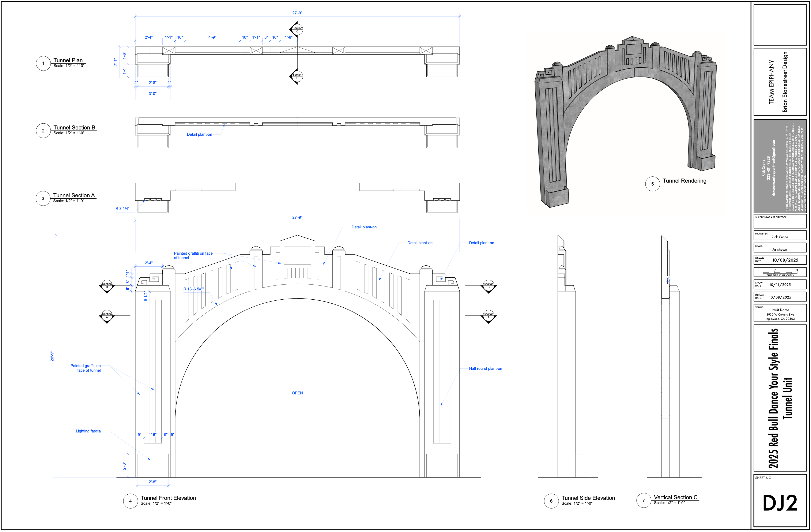Viewport: 811px width, 532px height.
Task: Open the Tunnel Front Elevation title
Action: [x=168, y=498]
